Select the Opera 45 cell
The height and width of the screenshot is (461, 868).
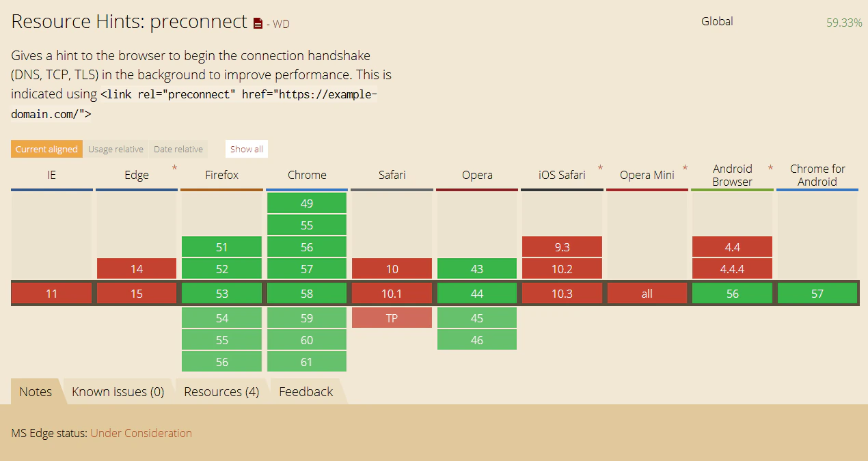pyautogui.click(x=477, y=318)
